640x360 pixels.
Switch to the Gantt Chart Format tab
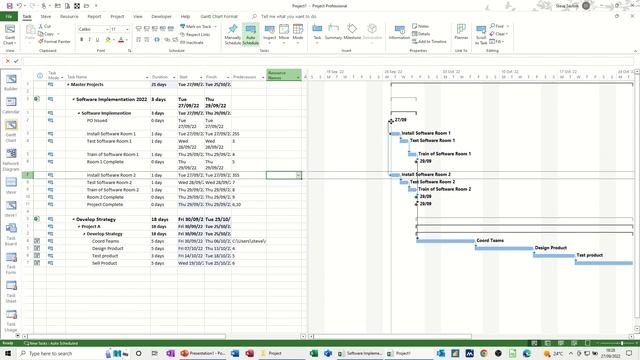pos(219,16)
